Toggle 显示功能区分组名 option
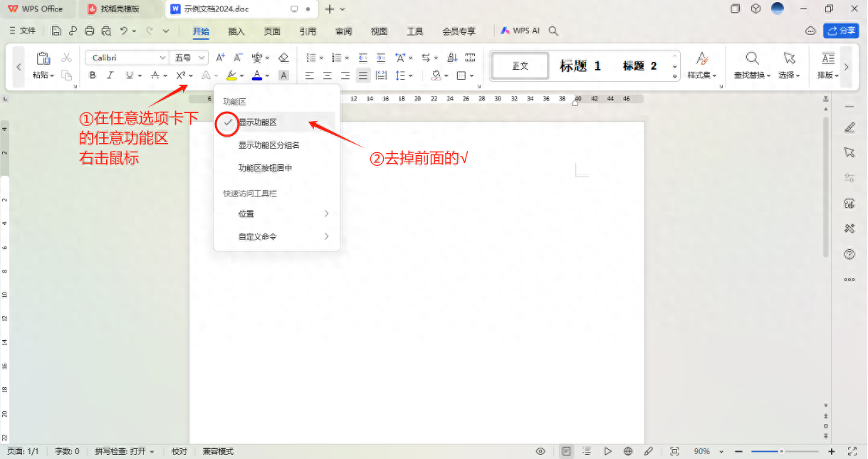Image resolution: width=868 pixels, height=459 pixels. tap(276, 145)
